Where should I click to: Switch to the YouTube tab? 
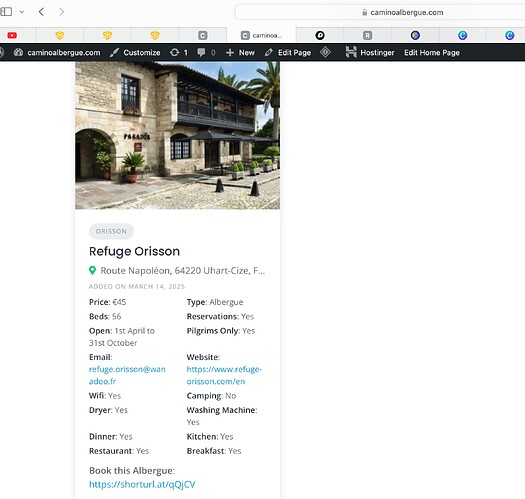[12, 35]
